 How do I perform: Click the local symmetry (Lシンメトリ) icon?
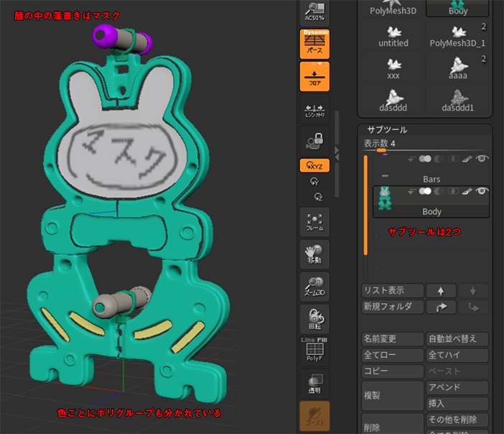tap(314, 109)
